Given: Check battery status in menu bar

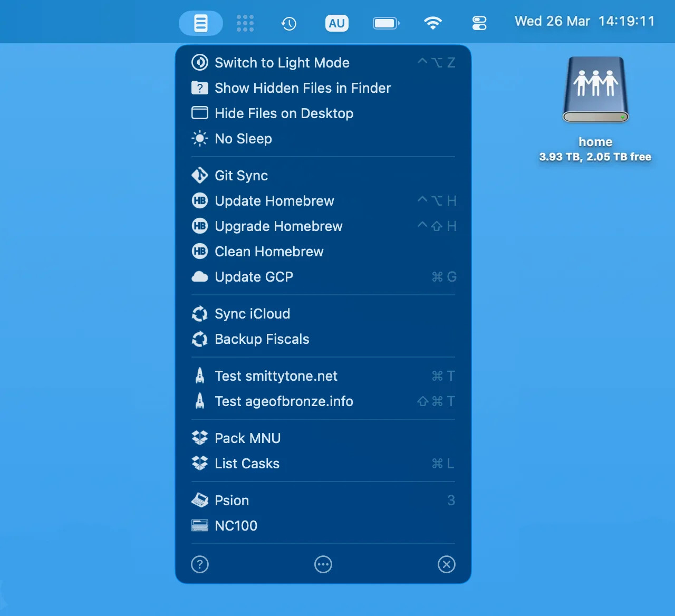Looking at the screenshot, I should [x=386, y=23].
